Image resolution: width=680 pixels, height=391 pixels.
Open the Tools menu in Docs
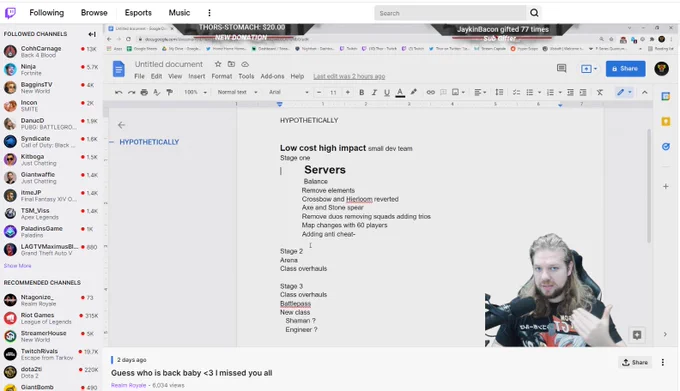click(246, 76)
